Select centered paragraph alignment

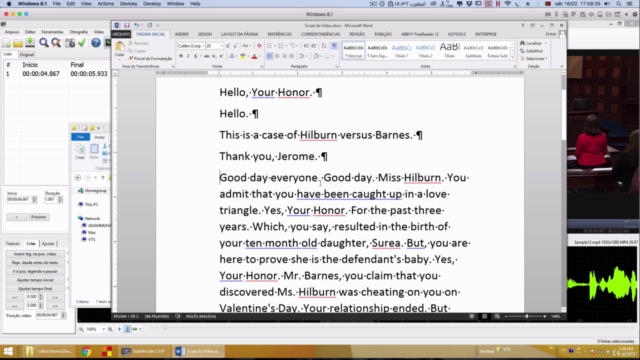(277, 56)
